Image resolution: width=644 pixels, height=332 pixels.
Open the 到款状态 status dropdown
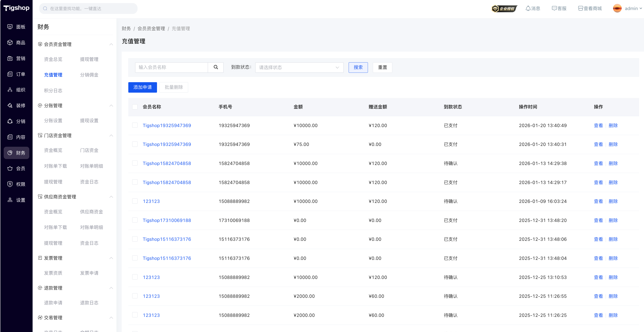click(x=299, y=67)
